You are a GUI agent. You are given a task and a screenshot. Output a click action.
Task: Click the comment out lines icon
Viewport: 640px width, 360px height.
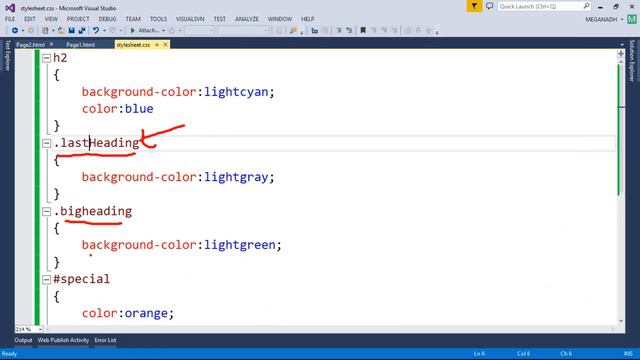[x=339, y=31]
